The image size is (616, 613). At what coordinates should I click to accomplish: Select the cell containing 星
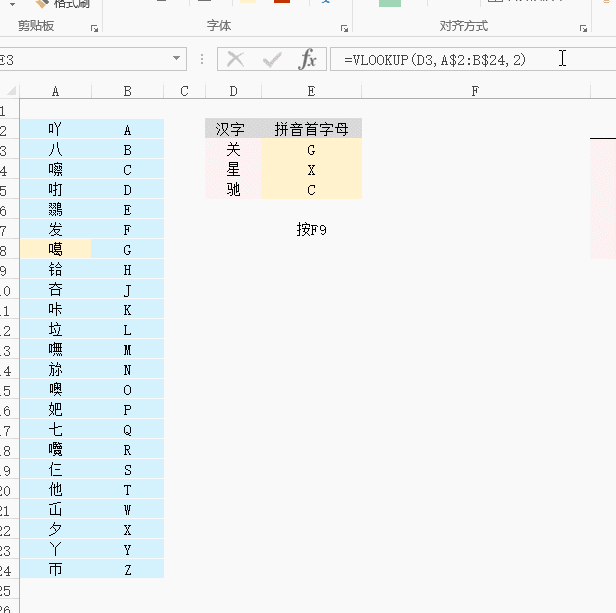point(233,169)
